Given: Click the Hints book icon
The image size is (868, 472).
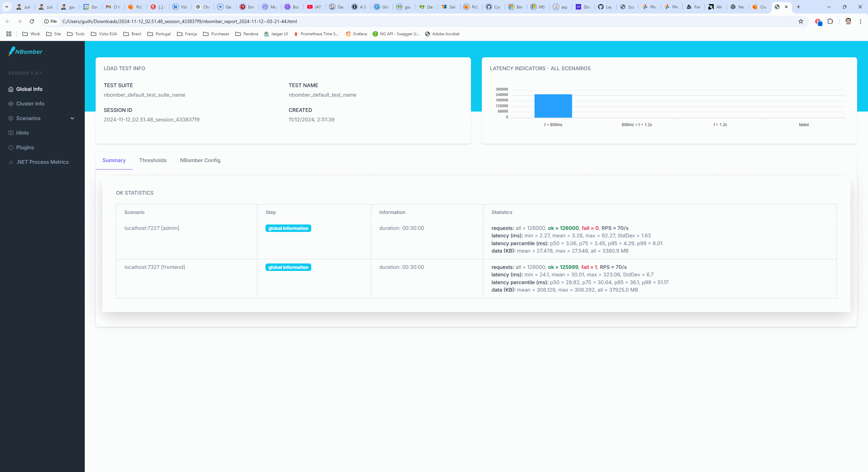Looking at the screenshot, I should tap(11, 133).
